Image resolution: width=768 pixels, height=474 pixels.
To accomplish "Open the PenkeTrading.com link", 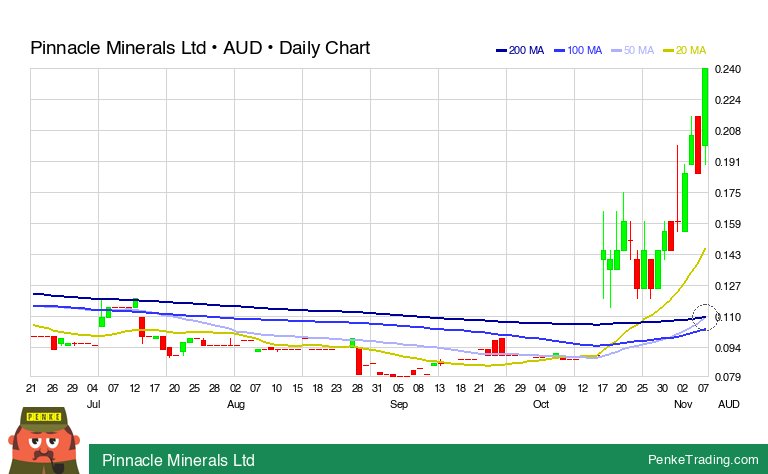I will coord(703,460).
